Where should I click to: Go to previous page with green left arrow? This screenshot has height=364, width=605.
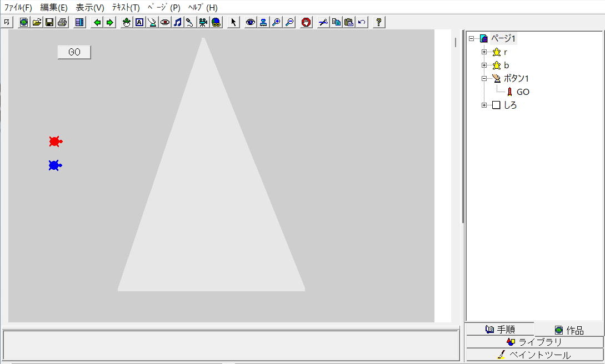pos(97,22)
